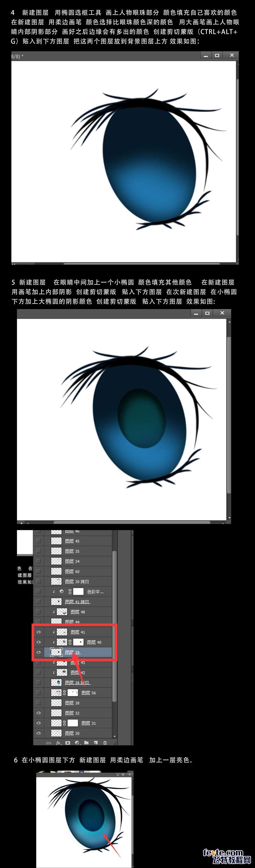Click the vertical scrollbar of the step 5 window
Screen dimensions: 255x868
click(229, 414)
